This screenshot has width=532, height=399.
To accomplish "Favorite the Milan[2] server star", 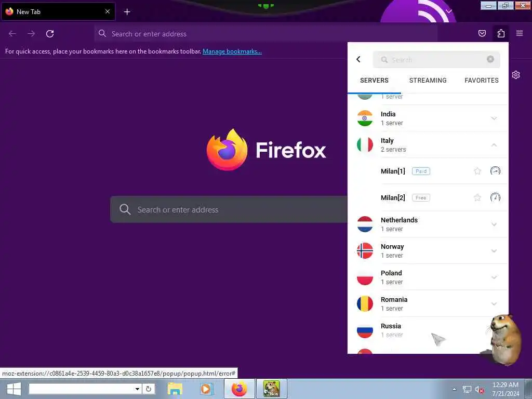I will click(477, 197).
